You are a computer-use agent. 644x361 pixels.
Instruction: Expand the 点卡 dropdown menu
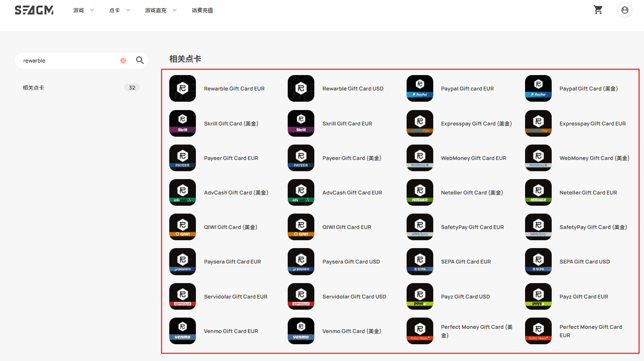pyautogui.click(x=120, y=10)
